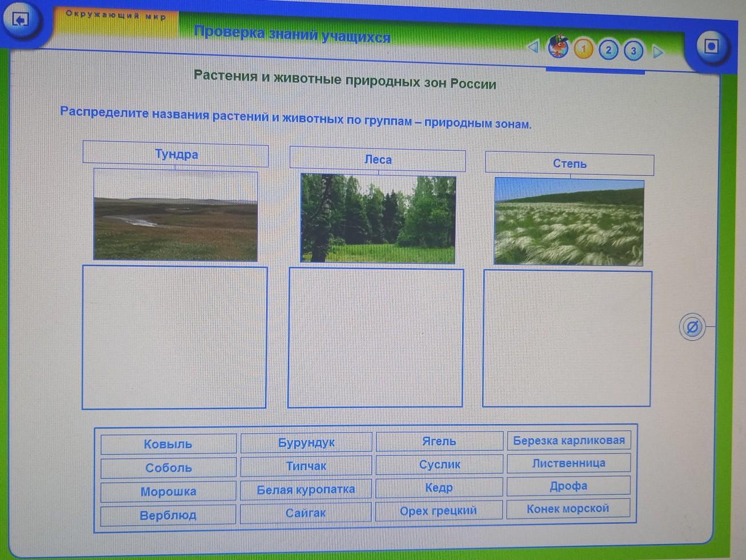Select the word Верблюд
The width and height of the screenshot is (746, 560).
168,515
